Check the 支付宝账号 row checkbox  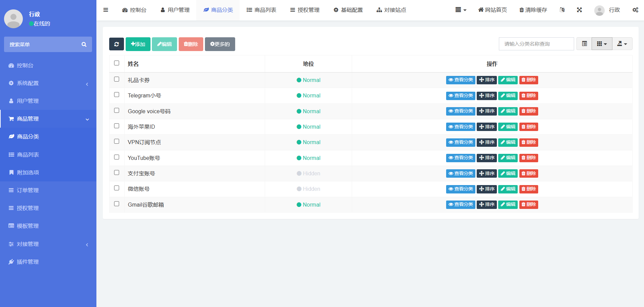[117, 173]
